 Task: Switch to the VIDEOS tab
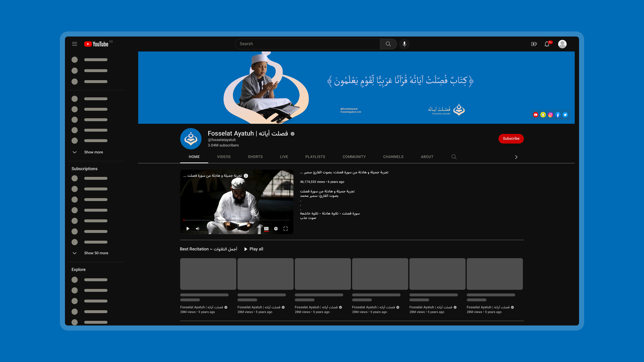tap(224, 157)
